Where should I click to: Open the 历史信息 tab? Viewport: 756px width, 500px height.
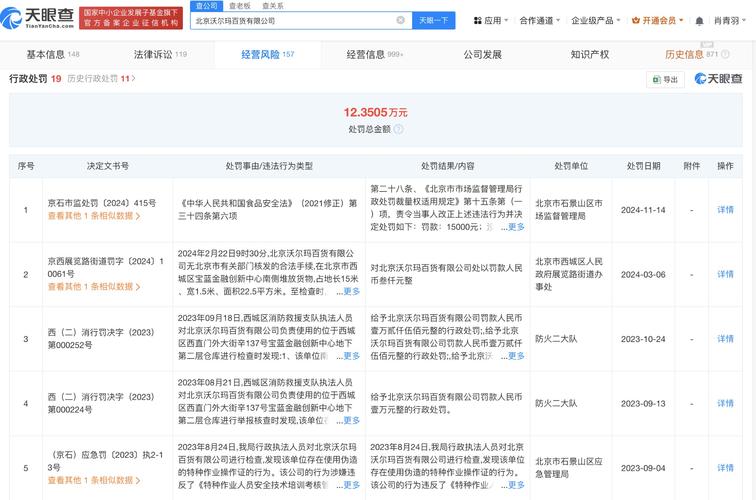coord(691,54)
